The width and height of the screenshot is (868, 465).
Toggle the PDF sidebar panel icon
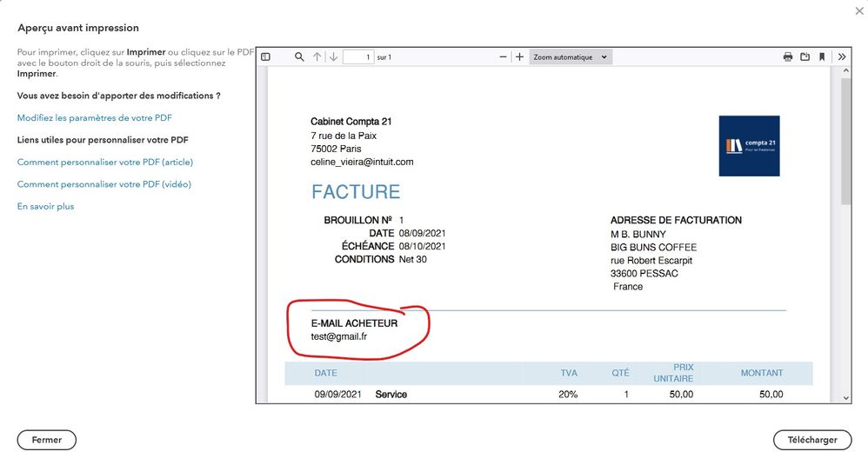point(266,57)
